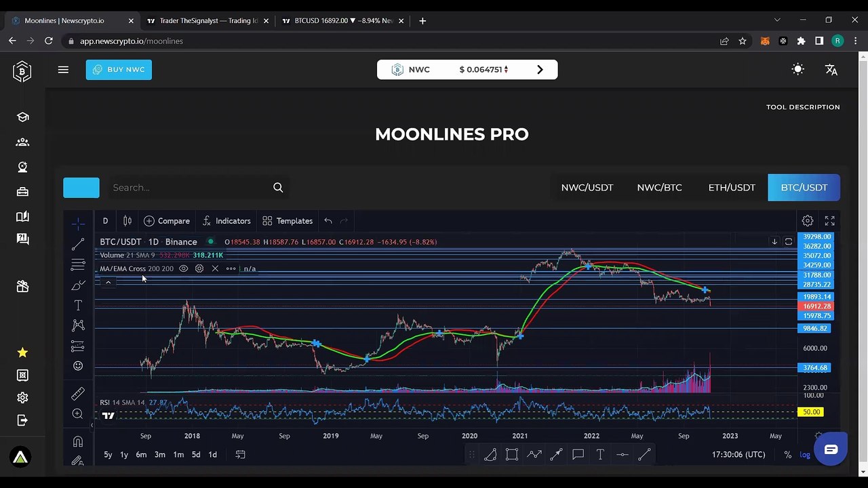Viewport: 868px width, 488px height.
Task: Set chart range to 6m
Action: tap(141, 455)
